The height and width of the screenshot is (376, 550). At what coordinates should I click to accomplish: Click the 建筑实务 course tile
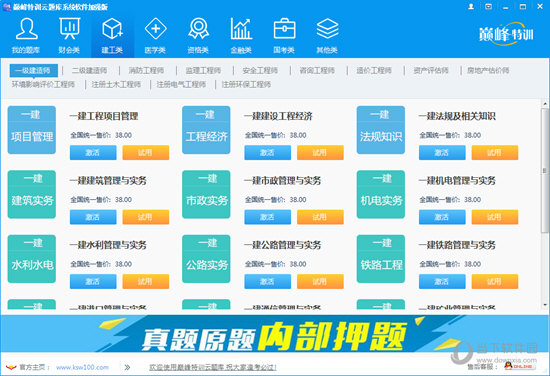click(32, 194)
